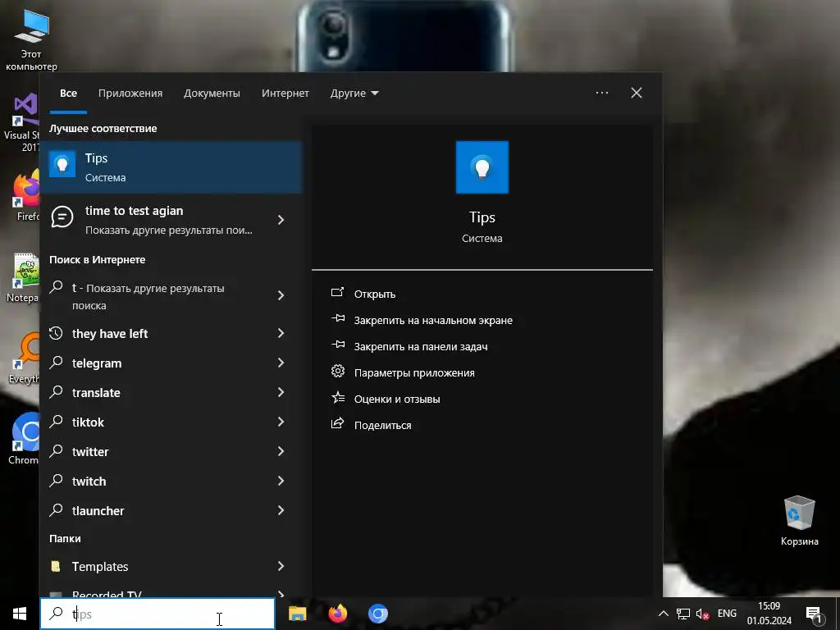Screen dimensions: 840x630
Task: Switch to the Приложения tab
Action: click(130, 94)
